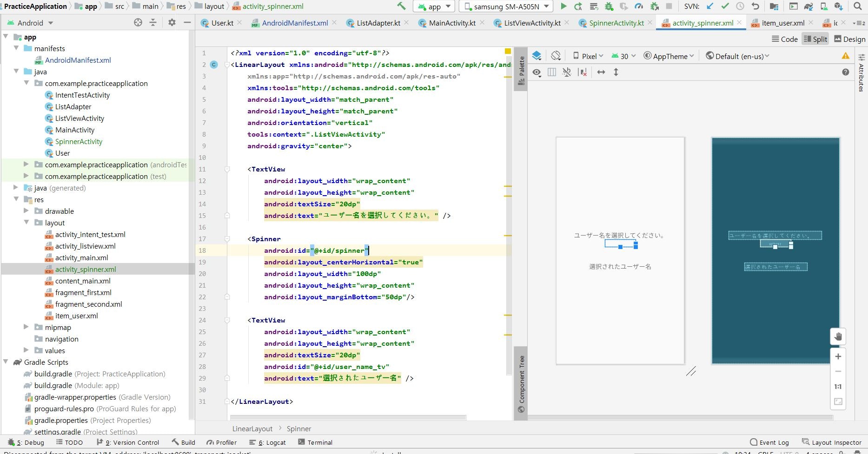Click the SVN Commit checkmark icon
The image size is (868, 454).
tap(725, 7)
